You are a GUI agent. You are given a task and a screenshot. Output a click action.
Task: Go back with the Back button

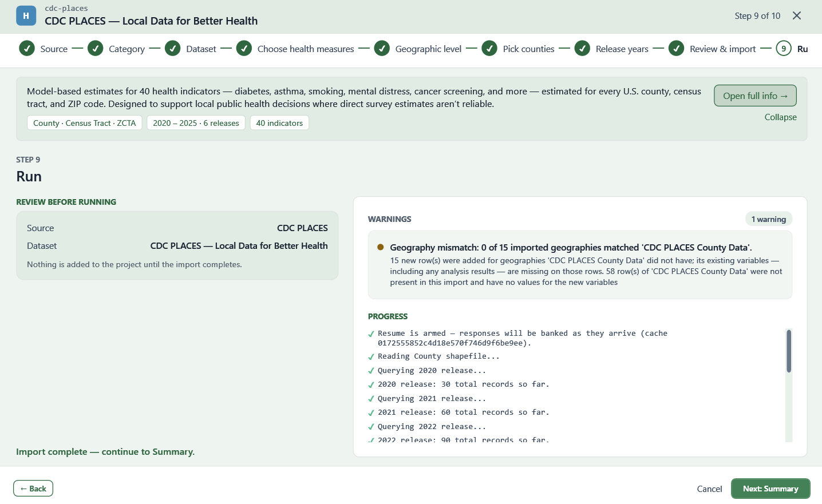[33, 489]
